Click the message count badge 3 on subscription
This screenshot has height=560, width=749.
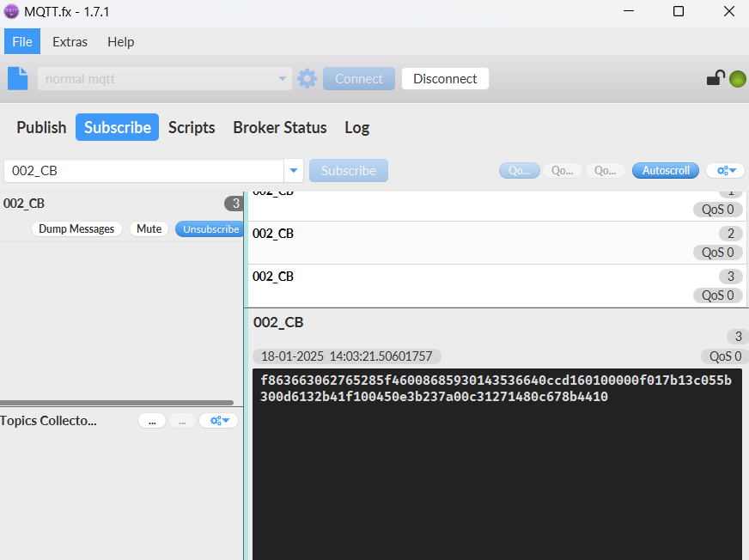coord(234,204)
